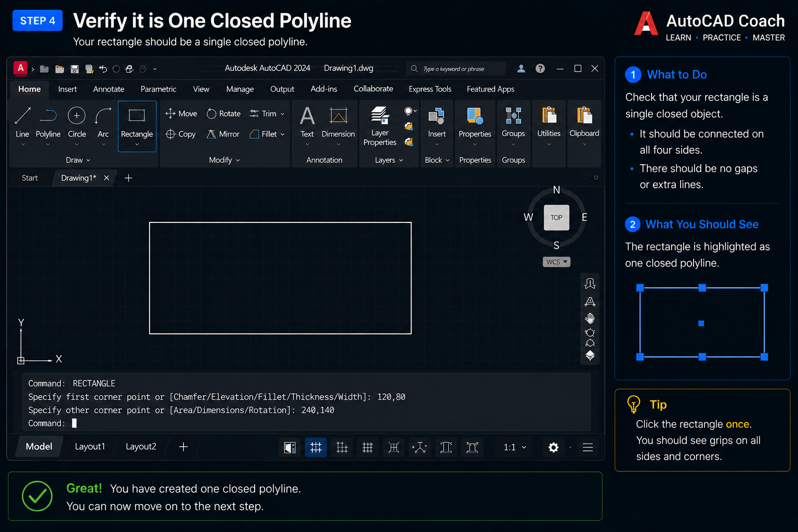Viewport: 798px width, 532px height.
Task: Click the keyword search field
Action: [x=456, y=69]
